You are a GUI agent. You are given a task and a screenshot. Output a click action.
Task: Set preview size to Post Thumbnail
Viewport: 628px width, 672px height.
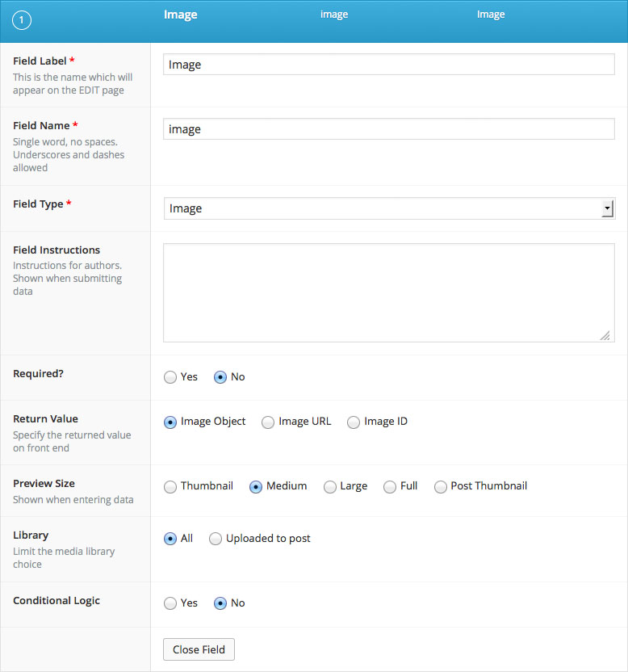441,487
